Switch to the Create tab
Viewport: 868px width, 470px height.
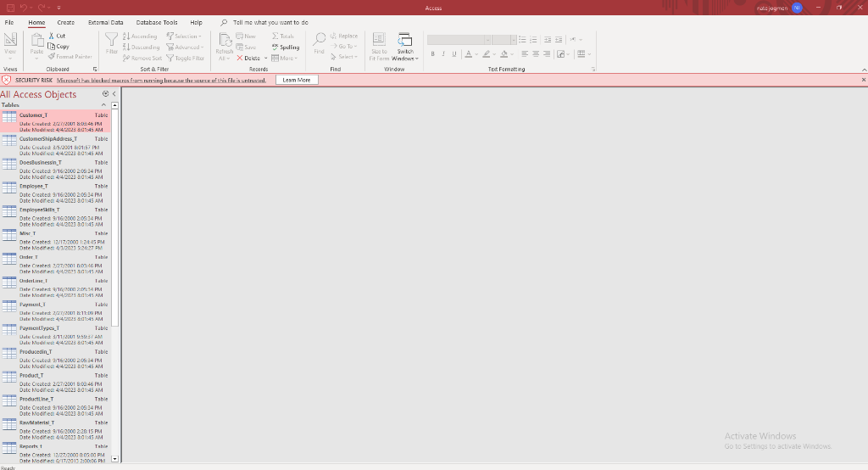[65, 23]
